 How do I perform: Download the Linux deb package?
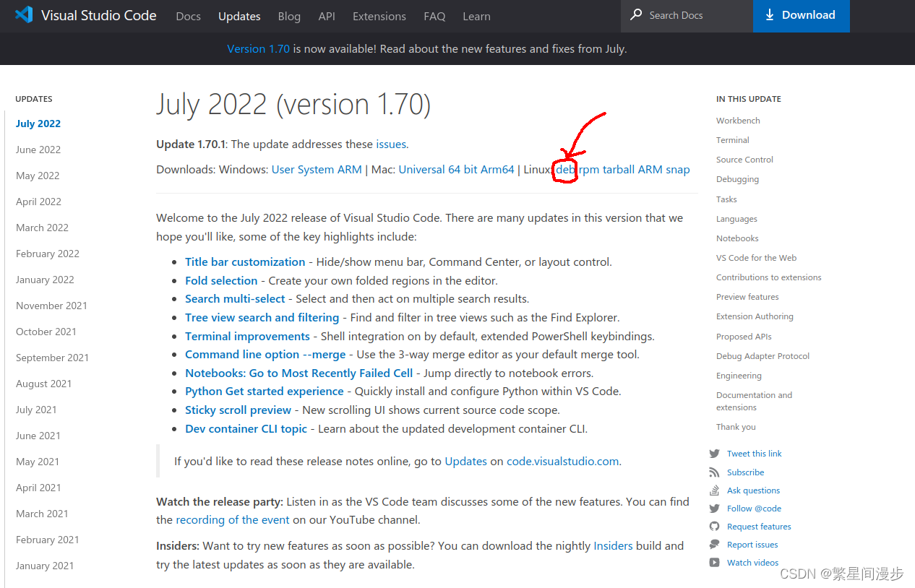point(565,170)
